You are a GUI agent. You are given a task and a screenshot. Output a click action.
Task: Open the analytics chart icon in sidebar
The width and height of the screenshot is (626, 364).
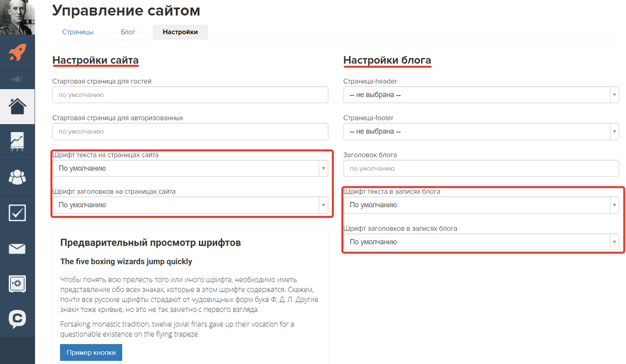pyautogui.click(x=17, y=142)
